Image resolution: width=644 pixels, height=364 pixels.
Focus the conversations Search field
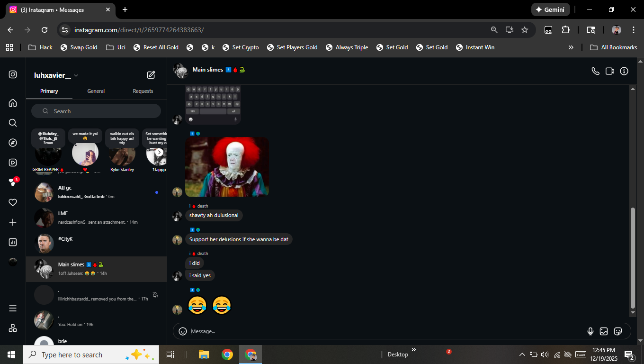96,111
